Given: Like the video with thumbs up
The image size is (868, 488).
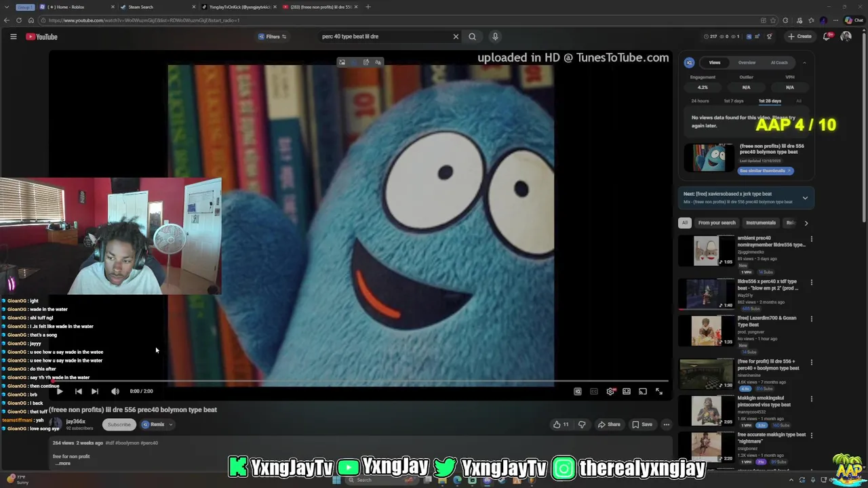Looking at the screenshot, I should pyautogui.click(x=561, y=424).
